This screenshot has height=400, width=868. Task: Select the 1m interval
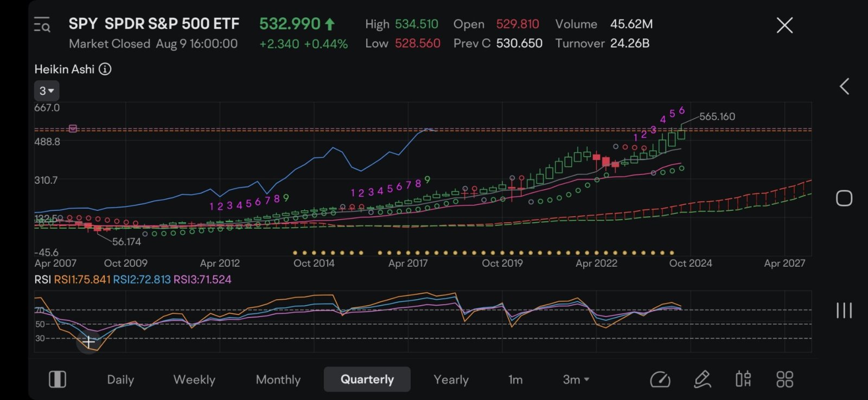tap(515, 379)
